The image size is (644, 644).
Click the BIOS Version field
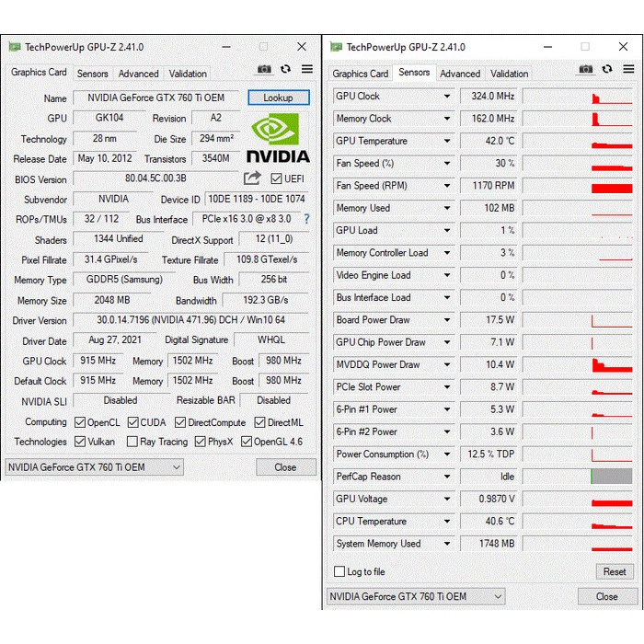pyautogui.click(x=156, y=178)
